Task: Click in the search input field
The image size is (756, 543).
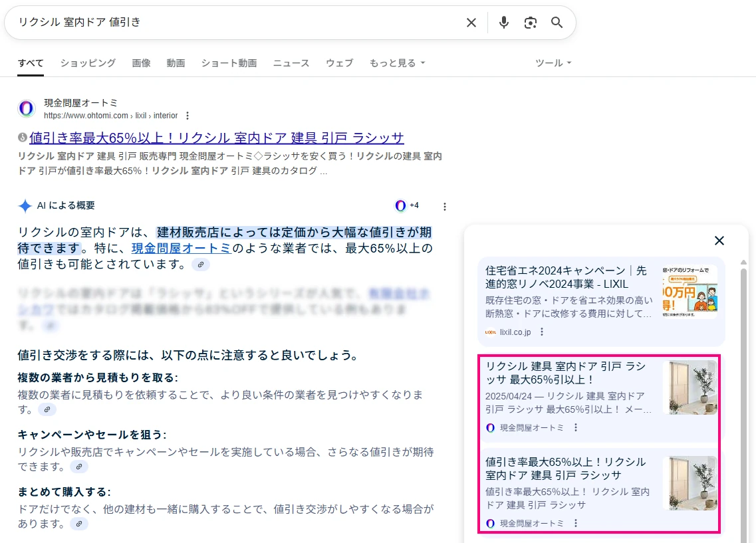Action: click(236, 22)
